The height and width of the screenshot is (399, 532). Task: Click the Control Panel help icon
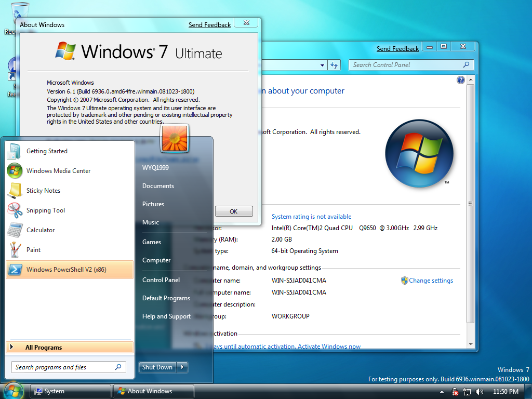(x=460, y=80)
